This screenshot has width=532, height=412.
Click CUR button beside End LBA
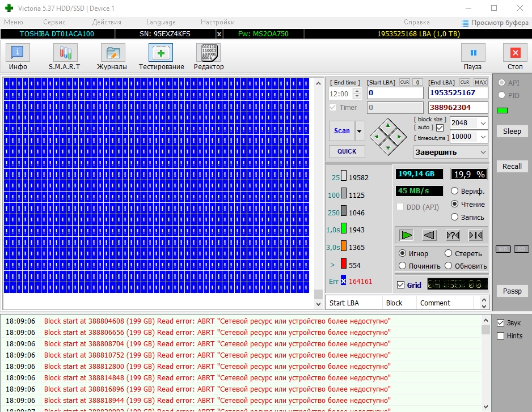coord(465,82)
